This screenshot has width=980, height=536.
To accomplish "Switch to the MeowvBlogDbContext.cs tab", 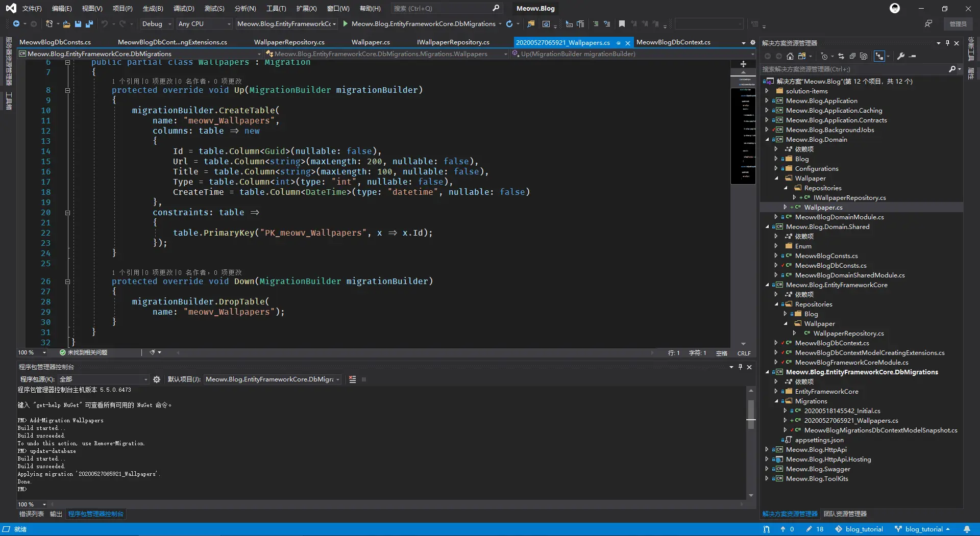I will click(x=673, y=42).
